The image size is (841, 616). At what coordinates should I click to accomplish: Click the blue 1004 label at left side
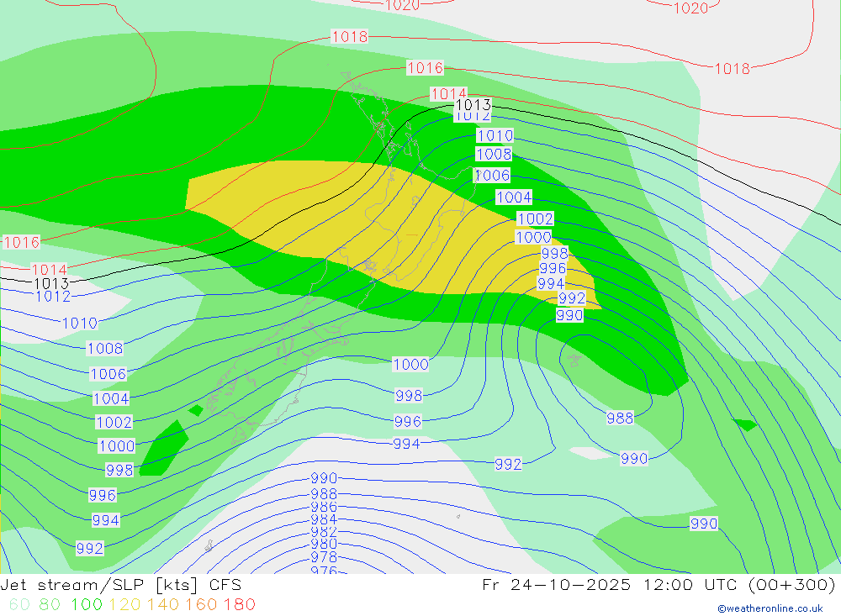(111, 398)
